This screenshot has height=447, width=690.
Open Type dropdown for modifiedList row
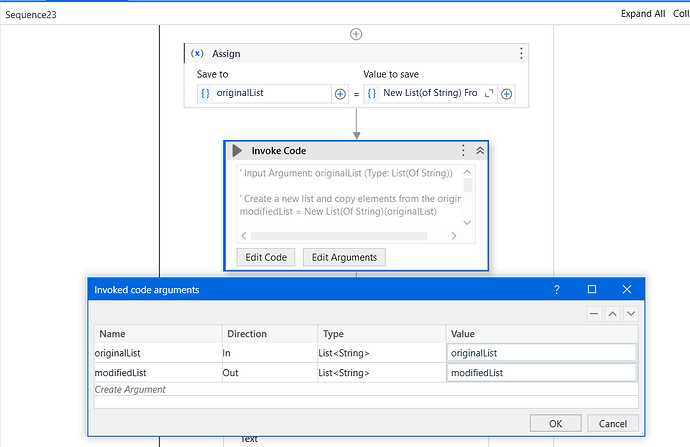coord(382,373)
